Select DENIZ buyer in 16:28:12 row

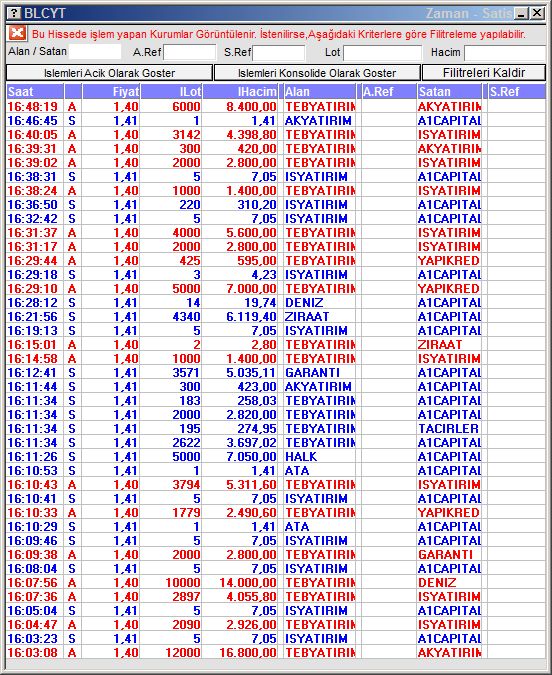pyautogui.click(x=304, y=303)
